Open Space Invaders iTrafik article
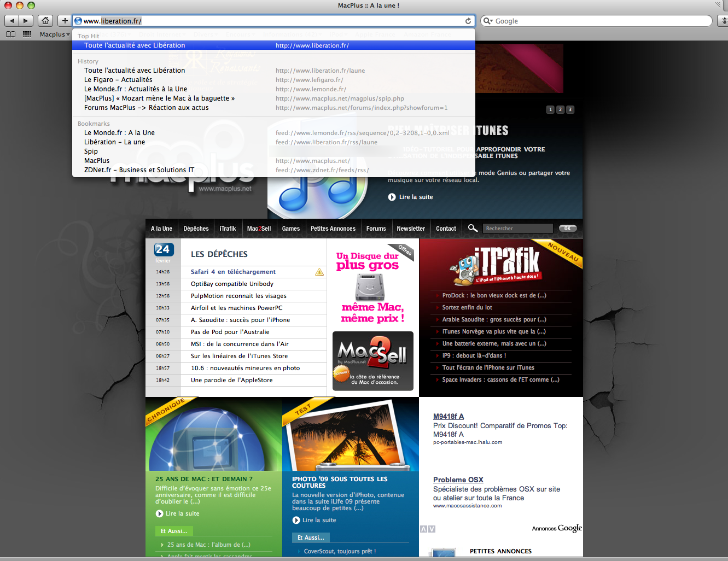Screen dimensions: 728x561 tap(500, 379)
